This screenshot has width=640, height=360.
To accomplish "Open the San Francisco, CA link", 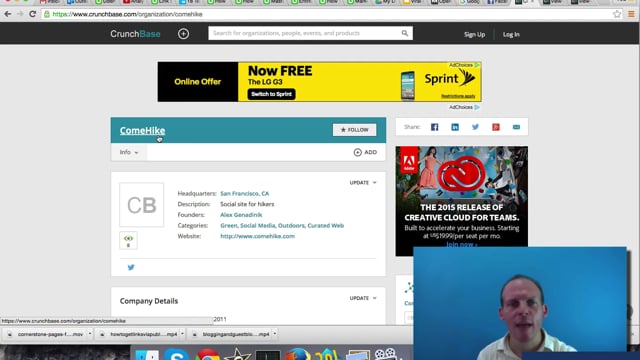I will [x=244, y=193].
